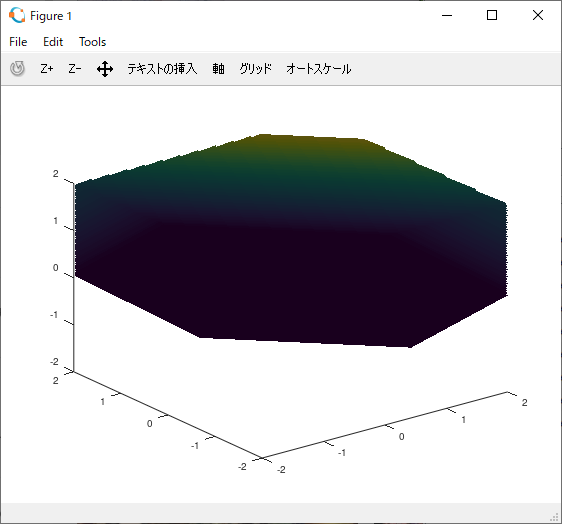Screen dimensions: 562x524
Task: Toggle grid lines with グリッド
Action: click(x=256, y=68)
